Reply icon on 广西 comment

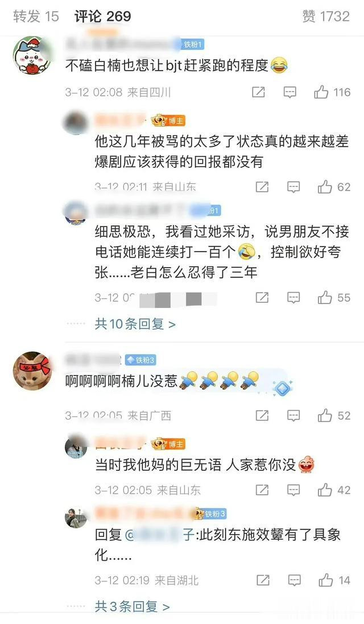coord(293,416)
